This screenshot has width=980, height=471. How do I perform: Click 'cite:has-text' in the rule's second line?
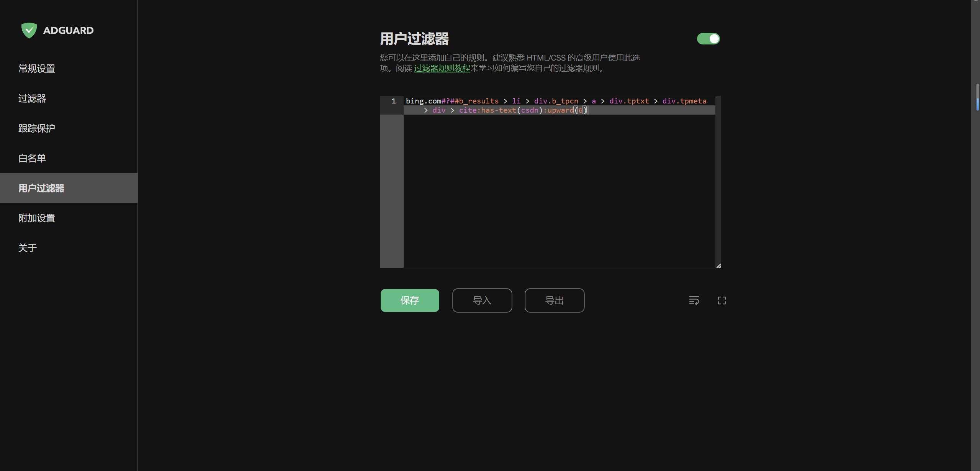(488, 110)
